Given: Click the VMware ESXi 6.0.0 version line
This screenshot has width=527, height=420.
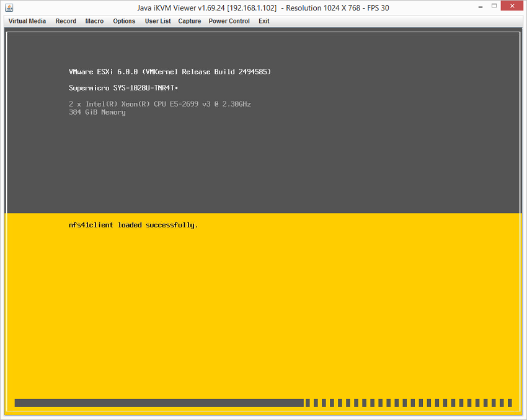Looking at the screenshot, I should pos(170,72).
